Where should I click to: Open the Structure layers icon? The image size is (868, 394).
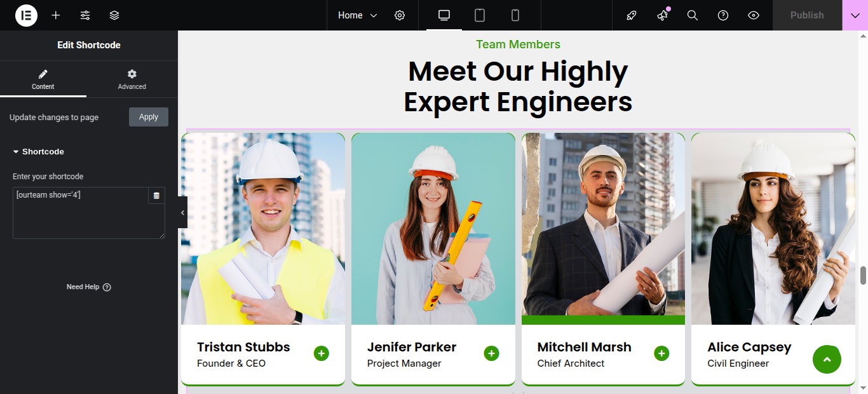click(114, 15)
